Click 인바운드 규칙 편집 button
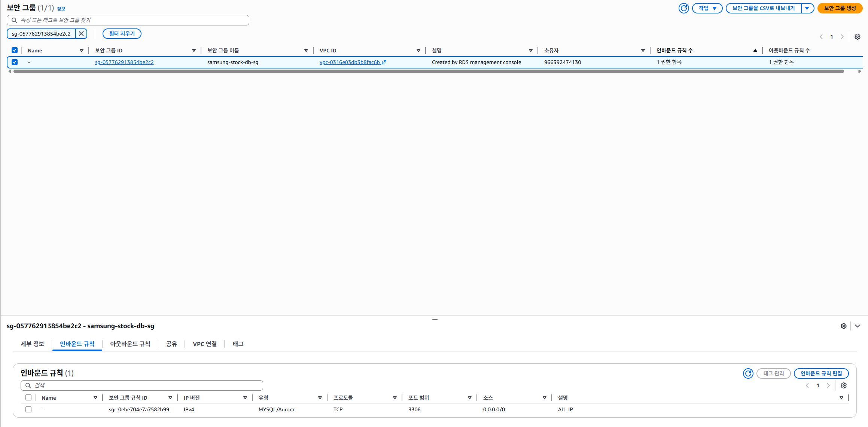The width and height of the screenshot is (868, 427). point(821,373)
